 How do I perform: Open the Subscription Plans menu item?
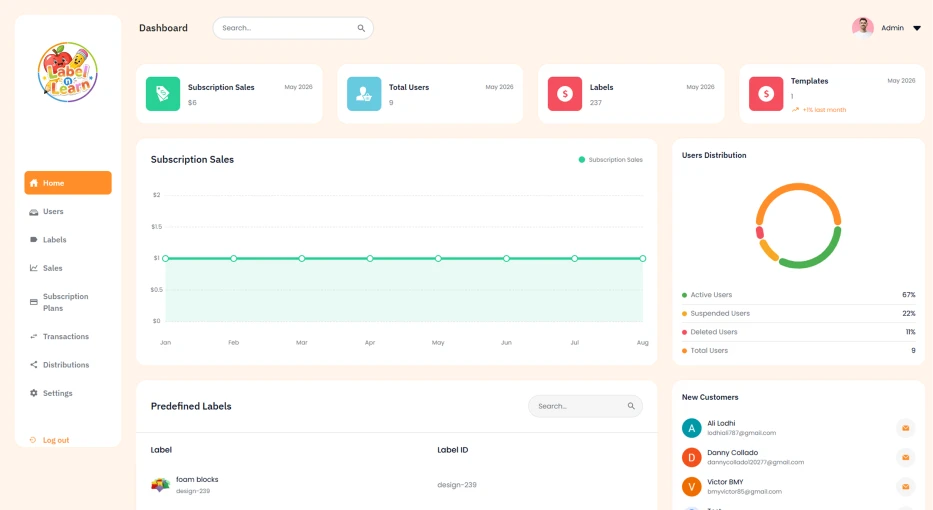68,302
